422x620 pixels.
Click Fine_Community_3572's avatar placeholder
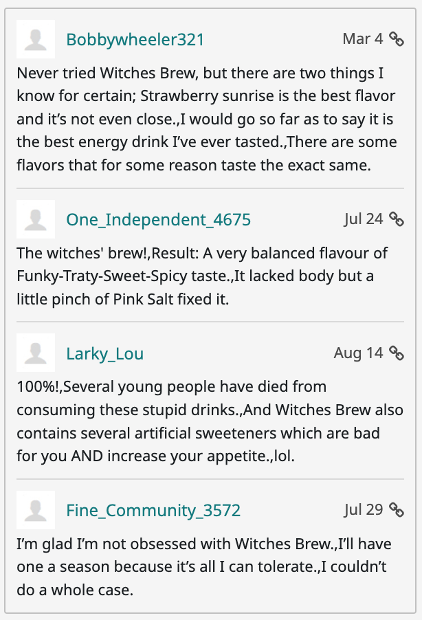point(36,510)
